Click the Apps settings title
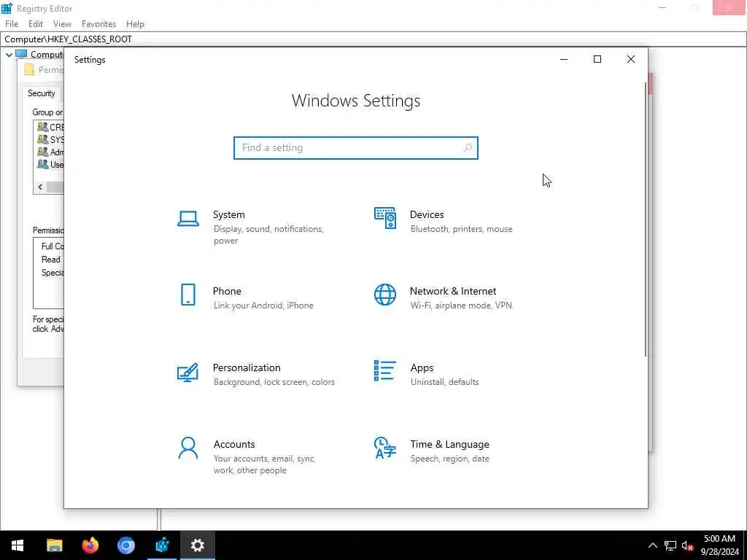 [x=422, y=367]
